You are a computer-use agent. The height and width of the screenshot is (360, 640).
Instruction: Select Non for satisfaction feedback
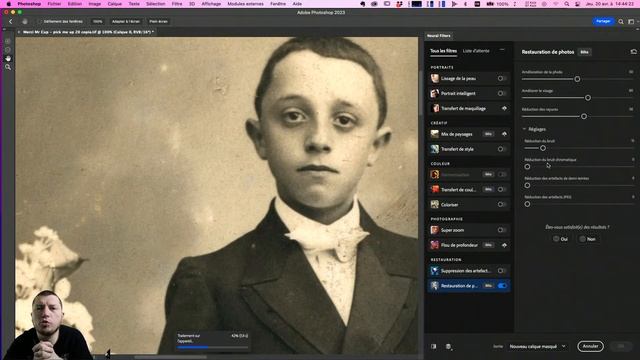point(587,239)
